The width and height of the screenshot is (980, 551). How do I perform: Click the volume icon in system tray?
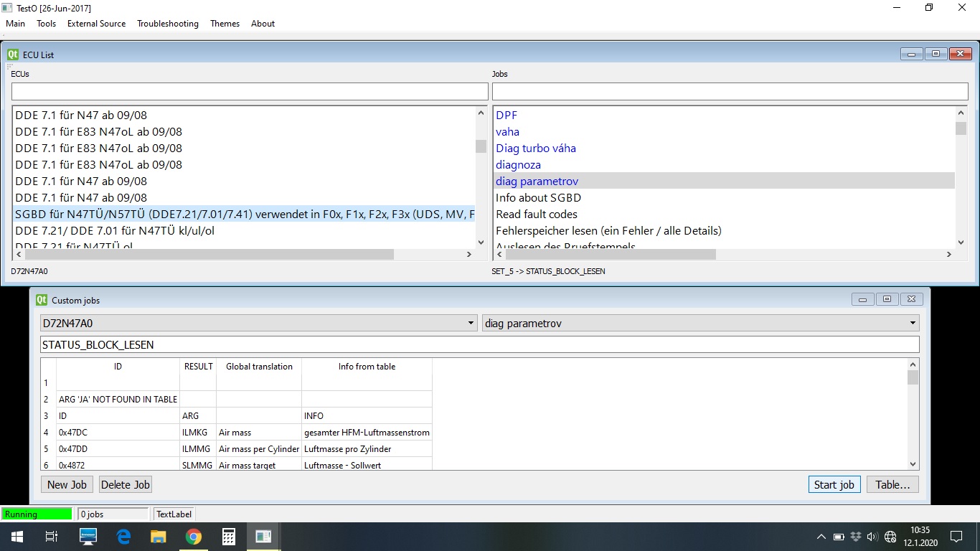[x=872, y=537]
